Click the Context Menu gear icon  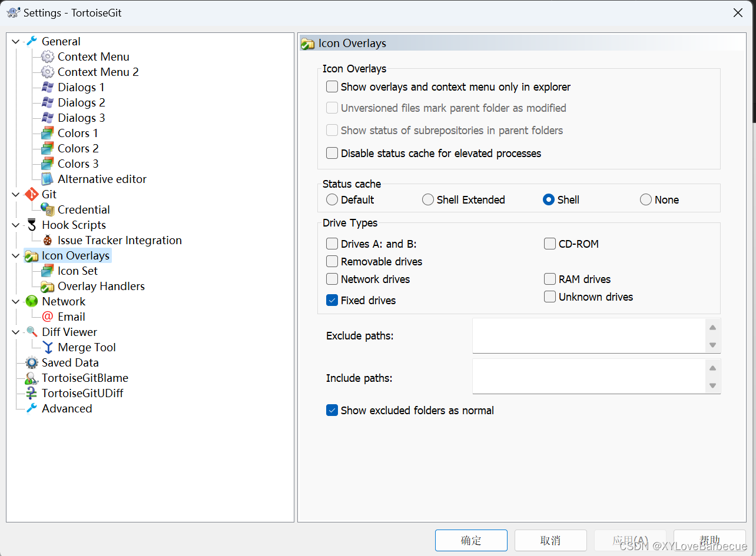click(x=48, y=56)
